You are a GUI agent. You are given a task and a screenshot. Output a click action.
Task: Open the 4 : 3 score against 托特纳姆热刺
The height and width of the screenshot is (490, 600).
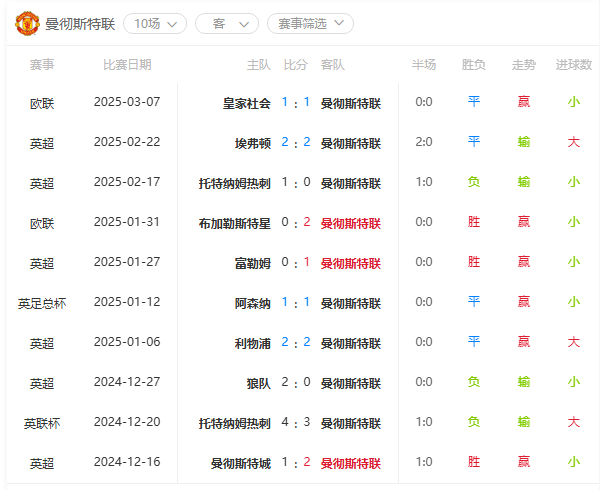coord(296,422)
